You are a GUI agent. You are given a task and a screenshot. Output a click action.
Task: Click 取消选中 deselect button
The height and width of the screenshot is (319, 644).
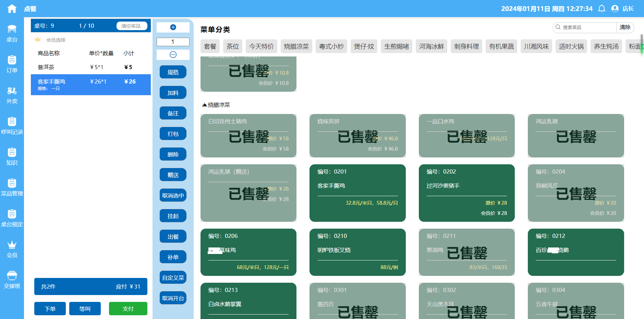173,195
